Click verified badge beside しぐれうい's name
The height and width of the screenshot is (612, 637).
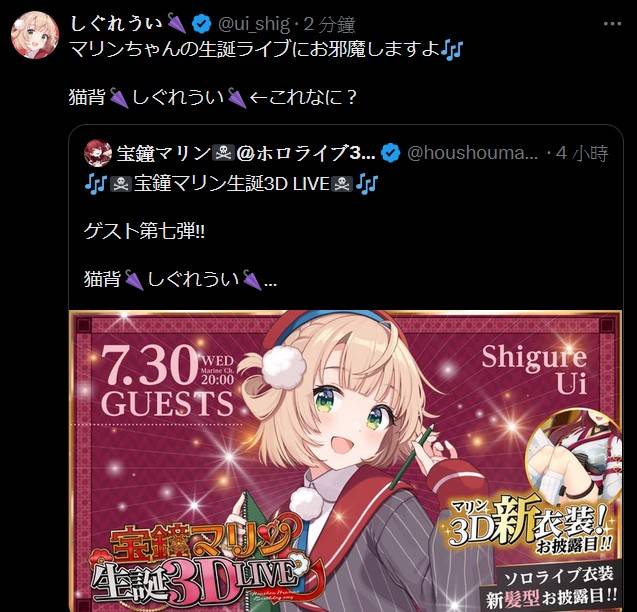(202, 23)
